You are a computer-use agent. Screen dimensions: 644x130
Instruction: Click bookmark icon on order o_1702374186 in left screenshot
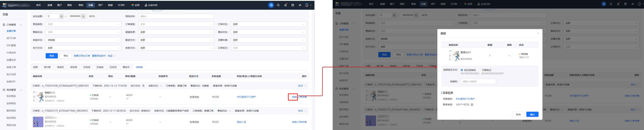(306, 86)
